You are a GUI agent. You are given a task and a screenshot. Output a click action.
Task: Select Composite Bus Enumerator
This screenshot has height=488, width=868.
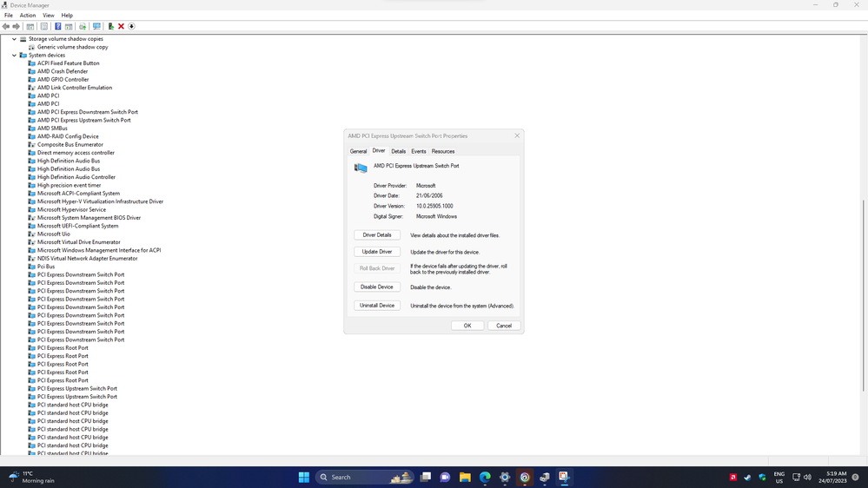70,144
